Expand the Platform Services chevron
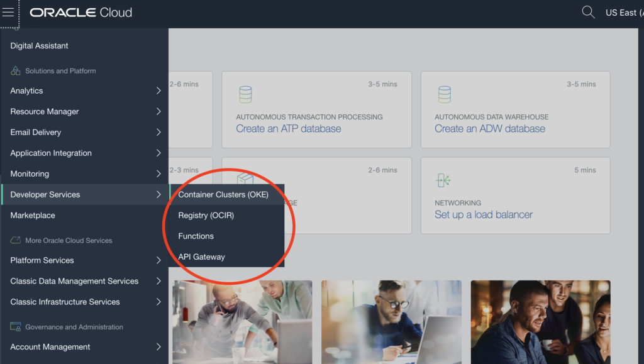The height and width of the screenshot is (364, 644). (158, 260)
